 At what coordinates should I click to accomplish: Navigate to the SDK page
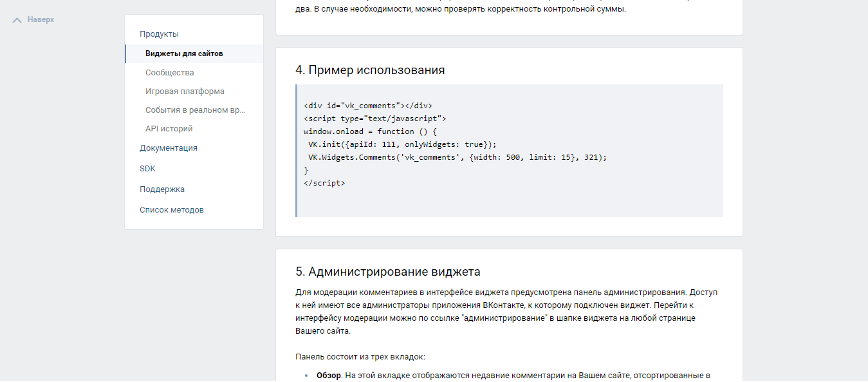point(147,168)
